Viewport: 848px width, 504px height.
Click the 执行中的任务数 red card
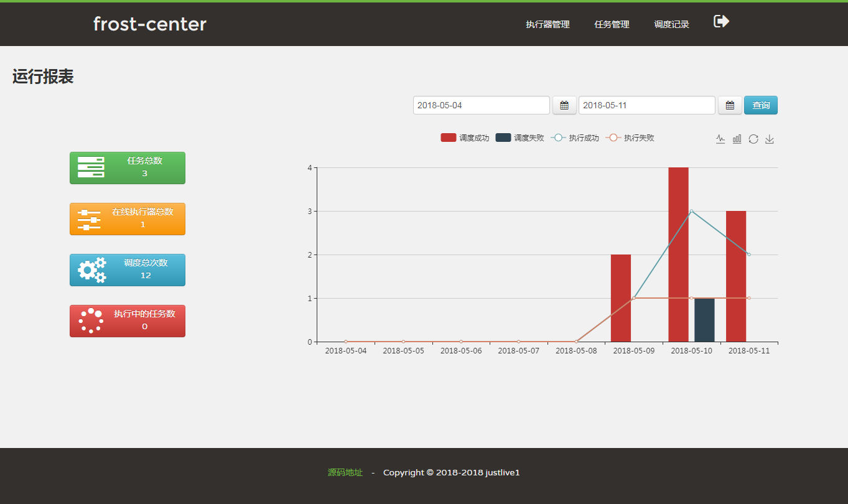tap(128, 321)
